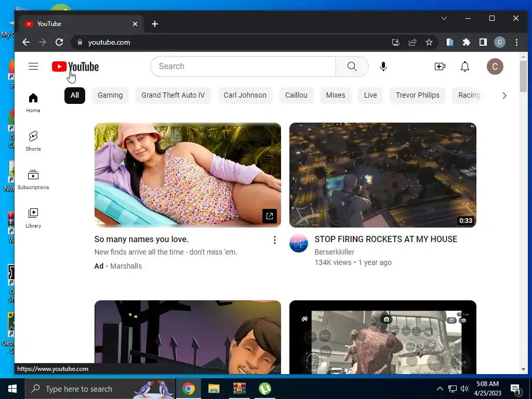Viewport: 532px width, 399px height.
Task: Switch to the YouTube browser tab
Action: point(79,24)
